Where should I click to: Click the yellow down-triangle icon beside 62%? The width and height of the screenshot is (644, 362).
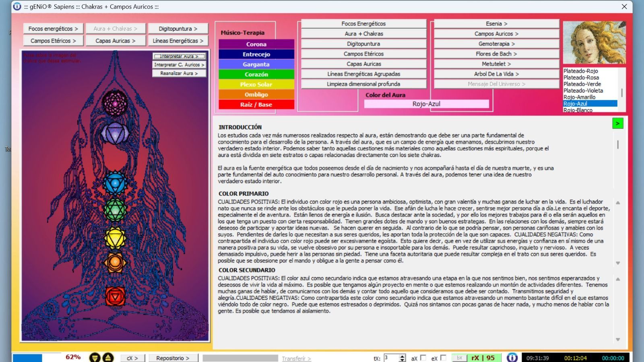coord(95,358)
